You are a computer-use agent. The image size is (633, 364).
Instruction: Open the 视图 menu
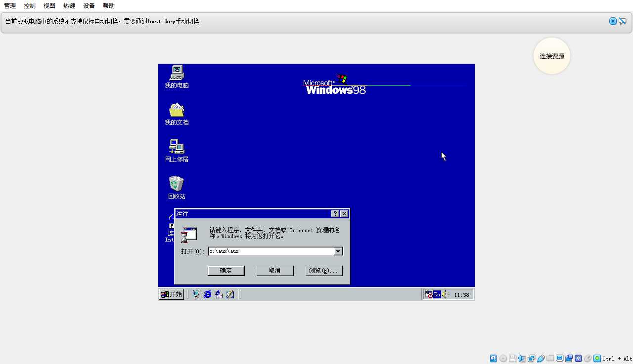click(49, 6)
